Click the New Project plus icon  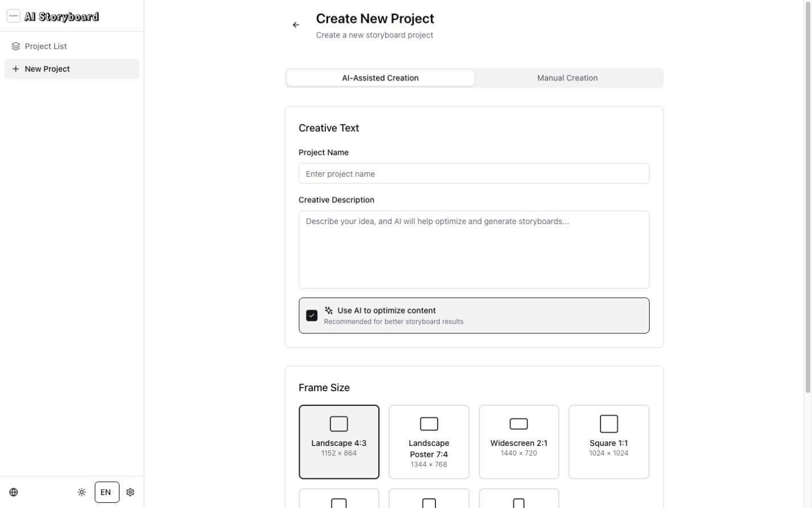16,69
